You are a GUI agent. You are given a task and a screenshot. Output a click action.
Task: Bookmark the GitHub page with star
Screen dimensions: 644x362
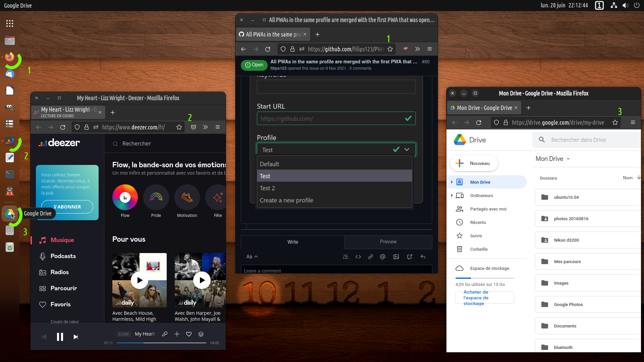390,49
